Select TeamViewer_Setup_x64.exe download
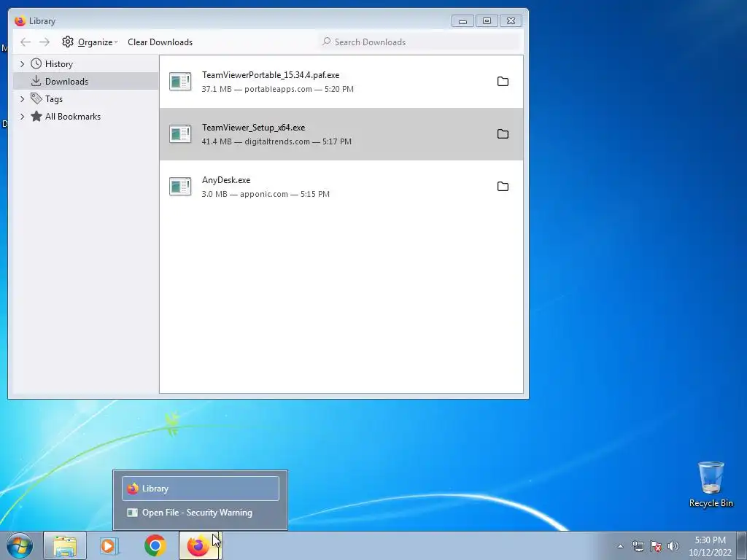This screenshot has width=747, height=560. pos(341,134)
